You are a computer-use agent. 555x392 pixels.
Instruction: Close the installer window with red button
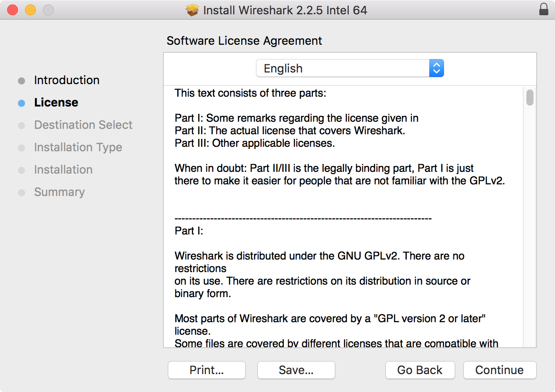click(x=13, y=10)
